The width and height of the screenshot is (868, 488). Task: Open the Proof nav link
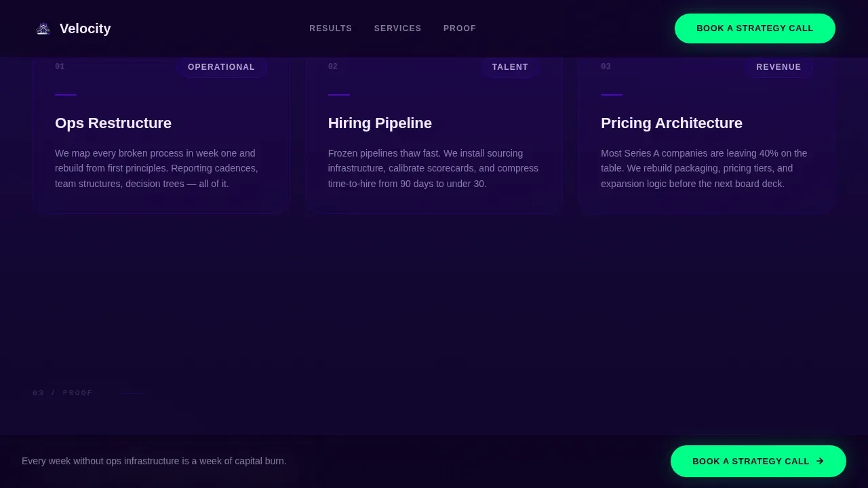pyautogui.click(x=460, y=28)
